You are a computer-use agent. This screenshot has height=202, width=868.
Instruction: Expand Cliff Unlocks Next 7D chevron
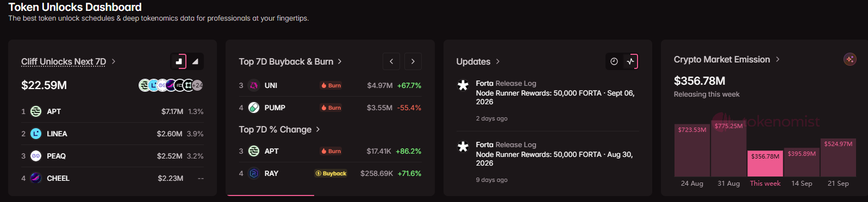point(114,61)
